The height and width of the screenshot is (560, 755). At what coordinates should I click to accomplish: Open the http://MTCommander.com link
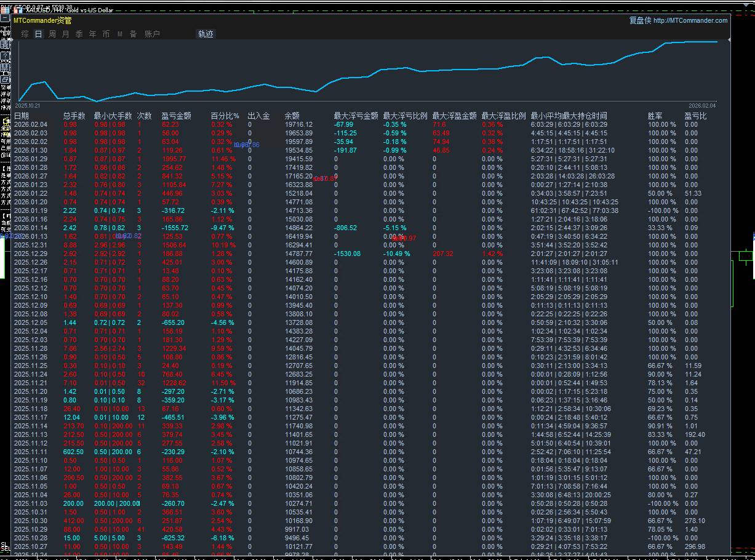[x=690, y=20]
